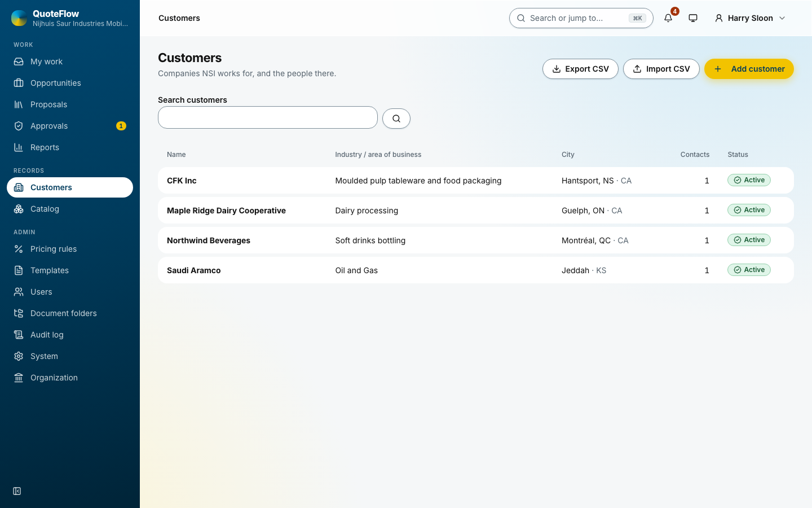Click the Active status badge for CFK Inc
This screenshot has height=508, width=812.
pos(749,180)
